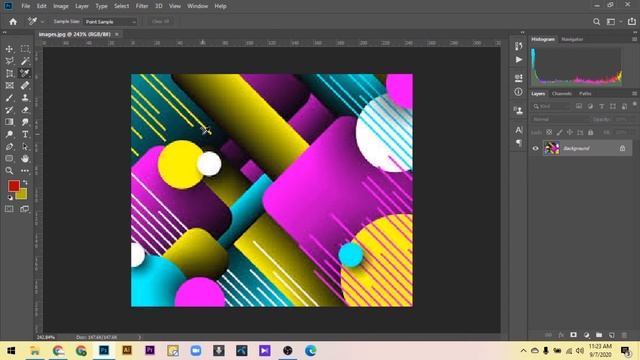Open the Character panel icon
Viewport: 640px width, 360px height.
518,130
